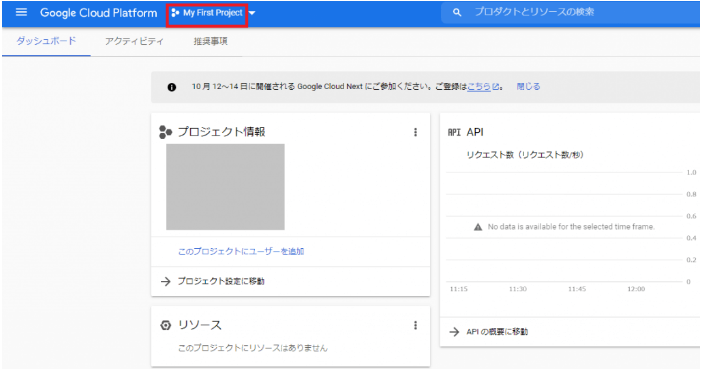This screenshot has height=369, width=703.
Task: Switch to the 推奨事項 tab
Action: tap(211, 41)
